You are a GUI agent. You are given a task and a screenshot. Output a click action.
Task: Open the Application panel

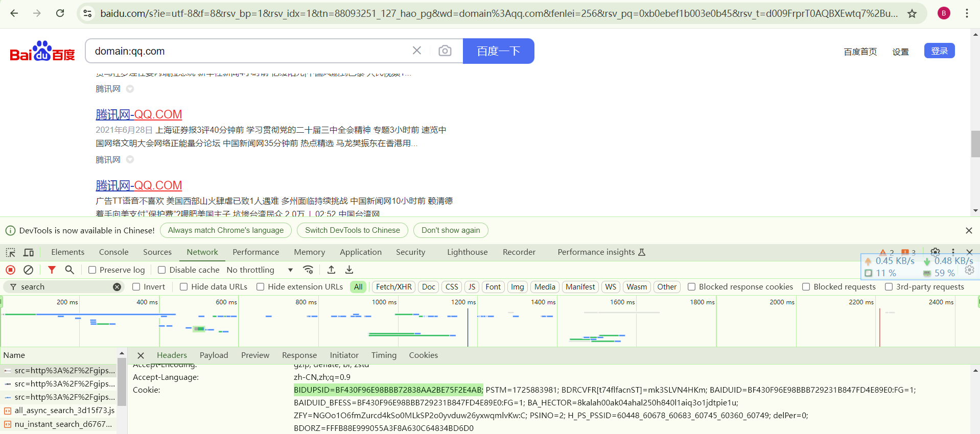(361, 252)
